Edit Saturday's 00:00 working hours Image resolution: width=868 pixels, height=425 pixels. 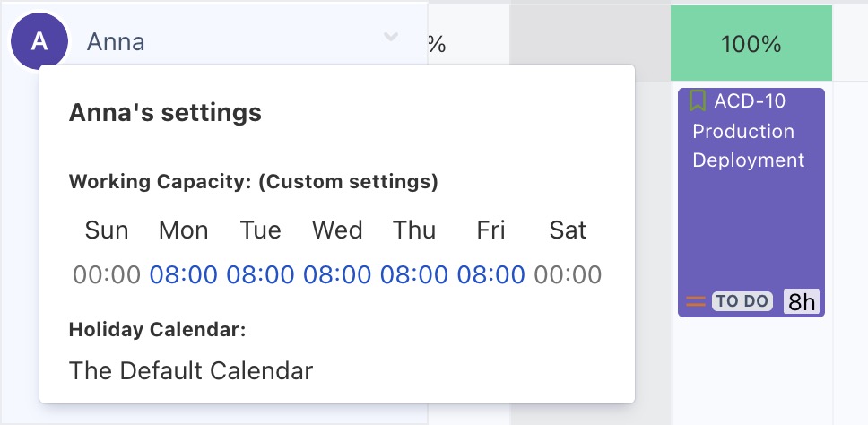tap(568, 274)
